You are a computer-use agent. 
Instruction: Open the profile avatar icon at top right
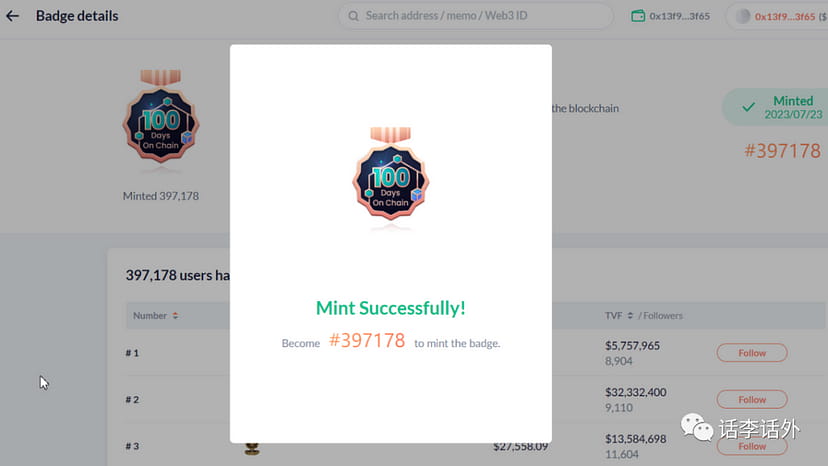pos(743,16)
